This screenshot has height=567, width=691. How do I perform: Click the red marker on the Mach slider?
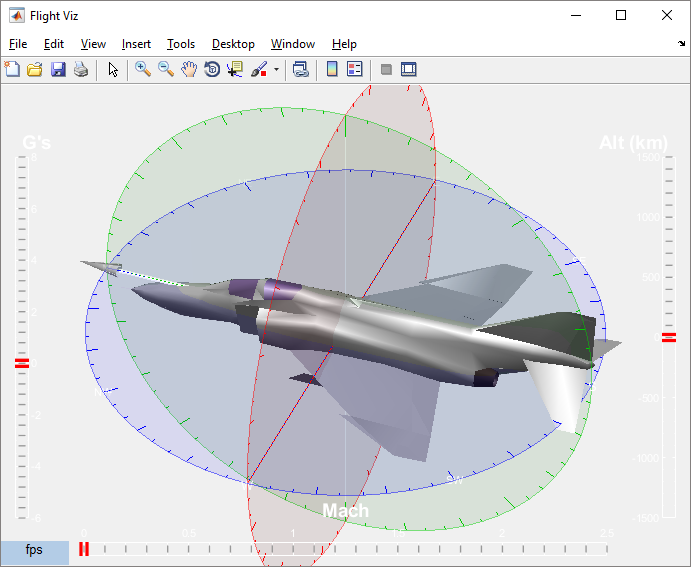click(x=84, y=549)
